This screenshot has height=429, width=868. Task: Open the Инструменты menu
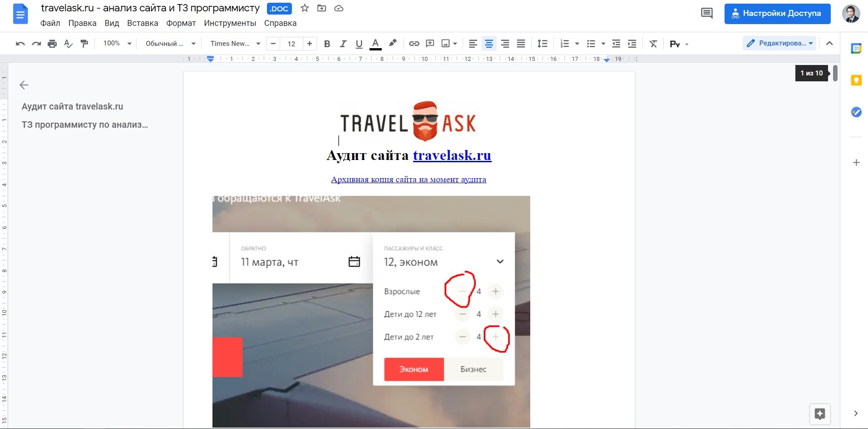click(231, 23)
